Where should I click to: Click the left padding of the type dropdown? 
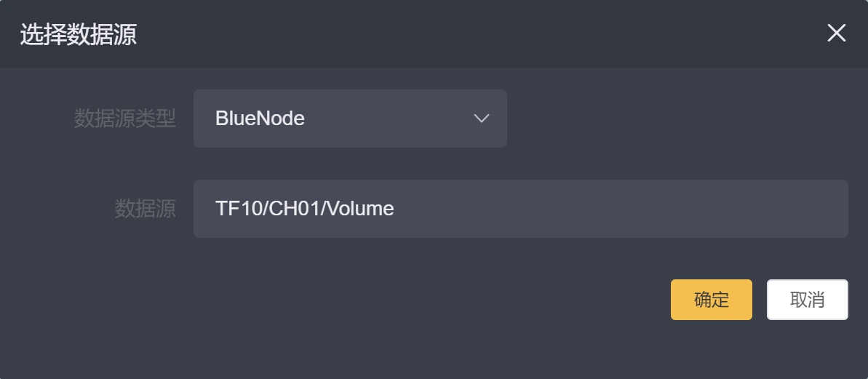(204, 119)
